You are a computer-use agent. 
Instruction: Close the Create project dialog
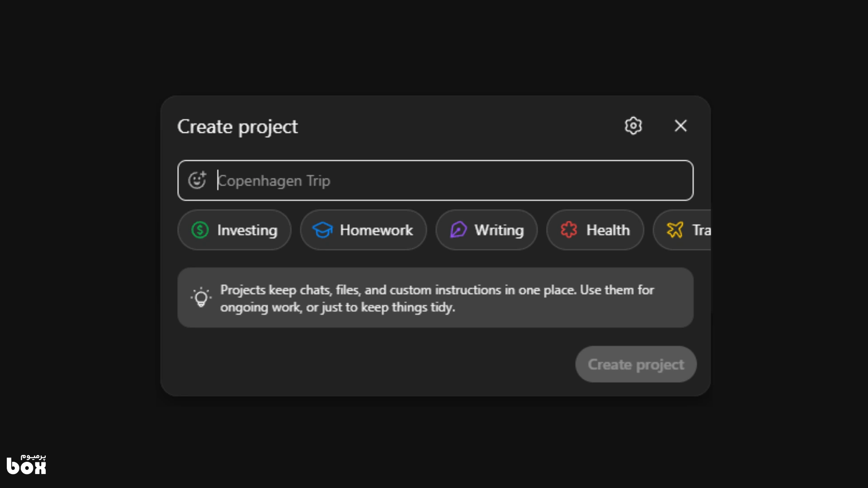click(680, 126)
